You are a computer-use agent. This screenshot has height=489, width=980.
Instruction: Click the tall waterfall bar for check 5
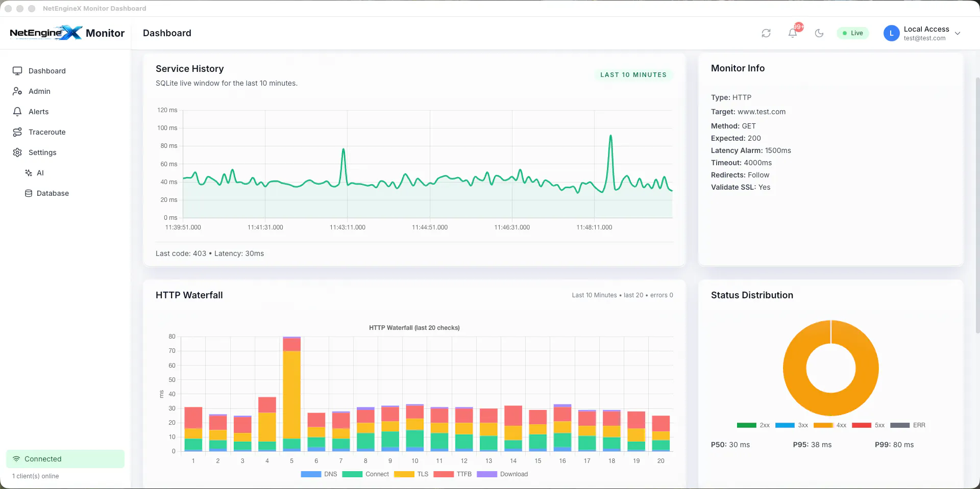(291, 394)
